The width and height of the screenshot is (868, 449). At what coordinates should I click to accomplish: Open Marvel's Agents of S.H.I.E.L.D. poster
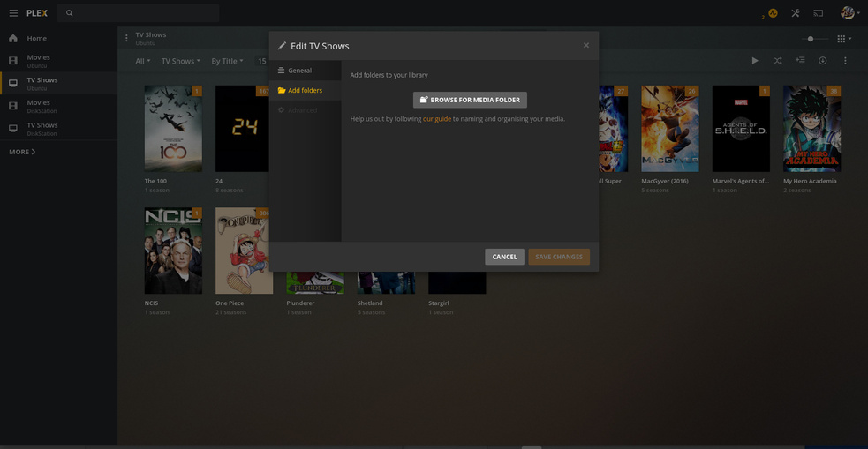(741, 128)
